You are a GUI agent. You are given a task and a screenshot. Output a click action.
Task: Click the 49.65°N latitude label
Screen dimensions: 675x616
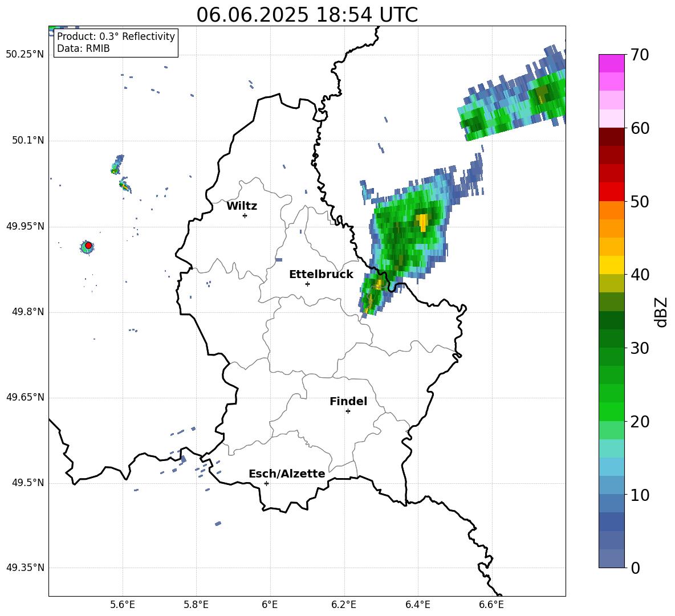pyautogui.click(x=25, y=397)
